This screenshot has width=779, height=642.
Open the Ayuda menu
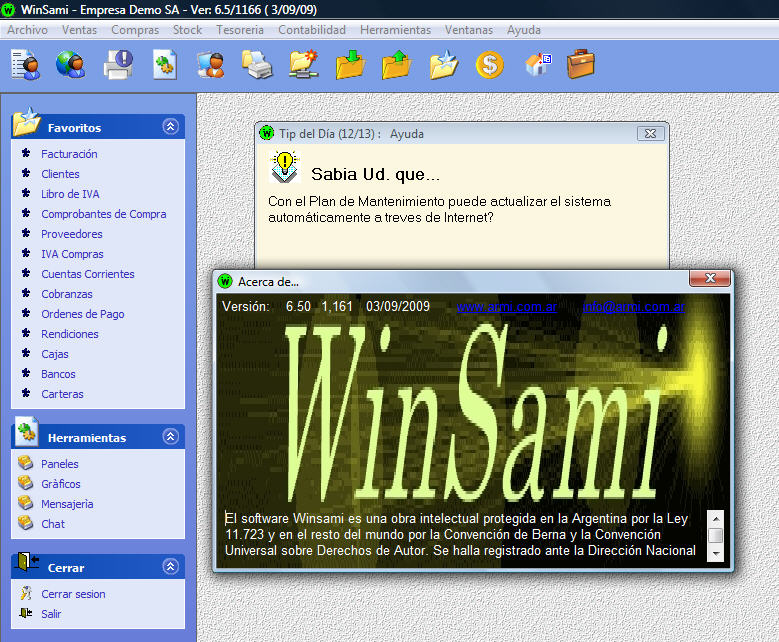click(x=524, y=30)
